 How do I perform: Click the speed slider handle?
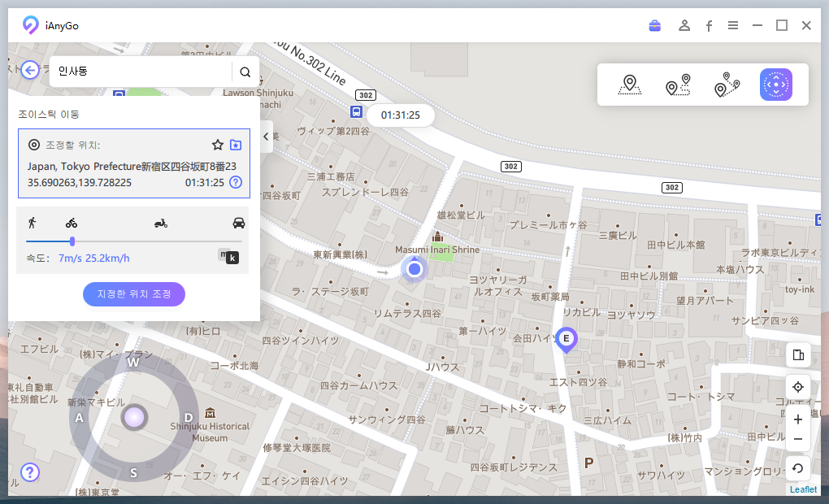(x=72, y=241)
